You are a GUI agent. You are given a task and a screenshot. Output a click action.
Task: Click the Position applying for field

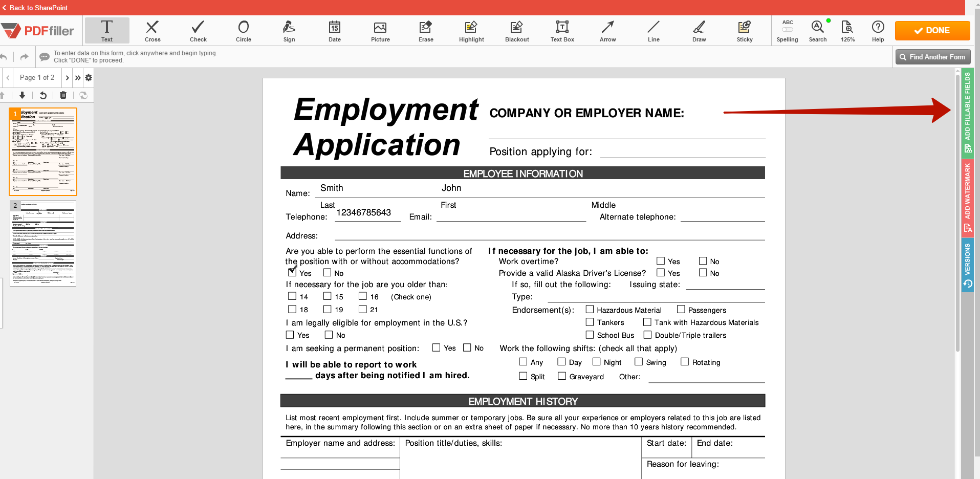point(683,152)
